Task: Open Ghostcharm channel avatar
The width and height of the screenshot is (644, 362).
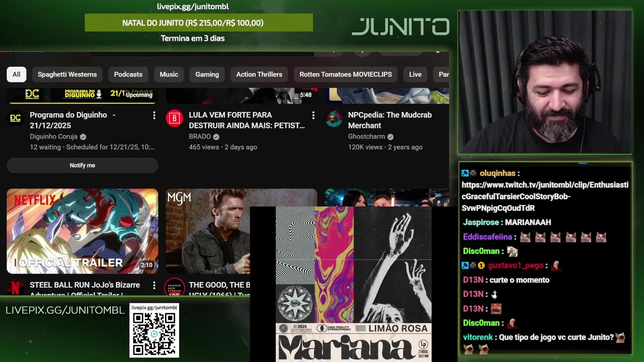Action: click(334, 118)
